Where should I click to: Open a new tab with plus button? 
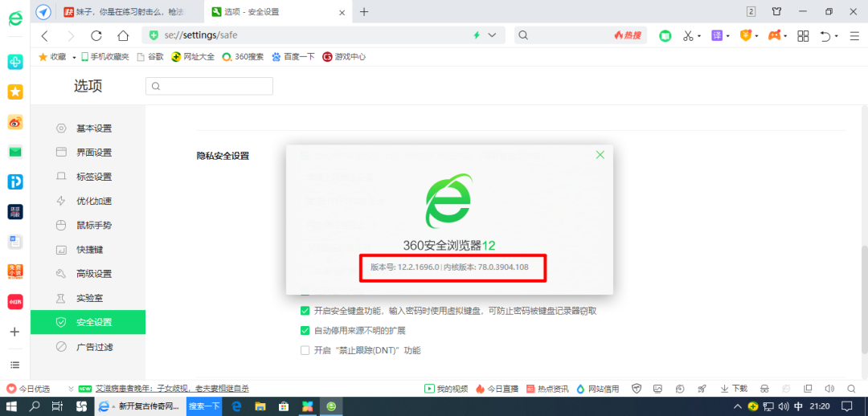coord(364,11)
